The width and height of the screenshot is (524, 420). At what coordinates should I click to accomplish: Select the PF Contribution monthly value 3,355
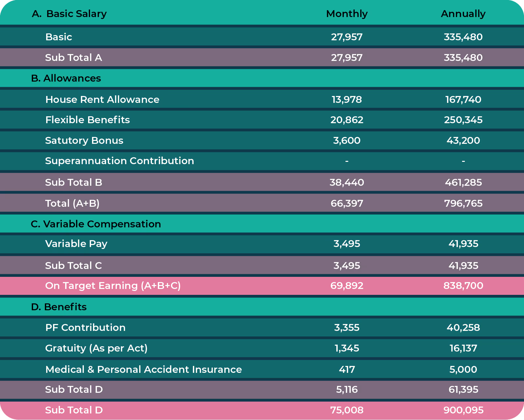point(347,327)
